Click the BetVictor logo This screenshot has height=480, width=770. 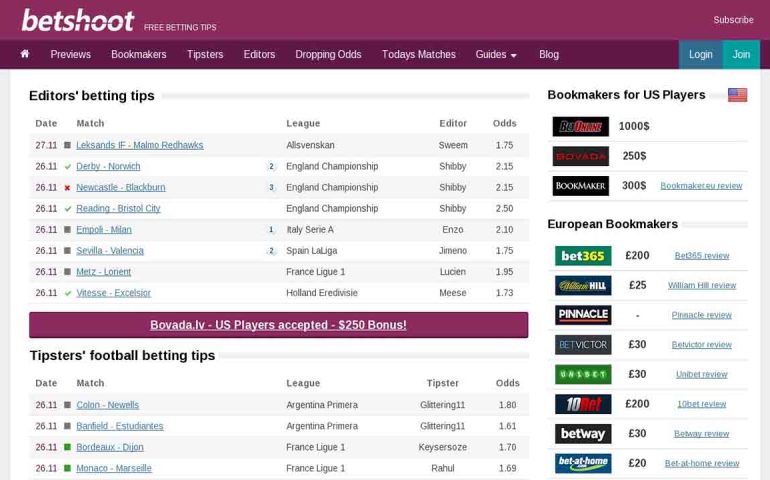point(583,345)
